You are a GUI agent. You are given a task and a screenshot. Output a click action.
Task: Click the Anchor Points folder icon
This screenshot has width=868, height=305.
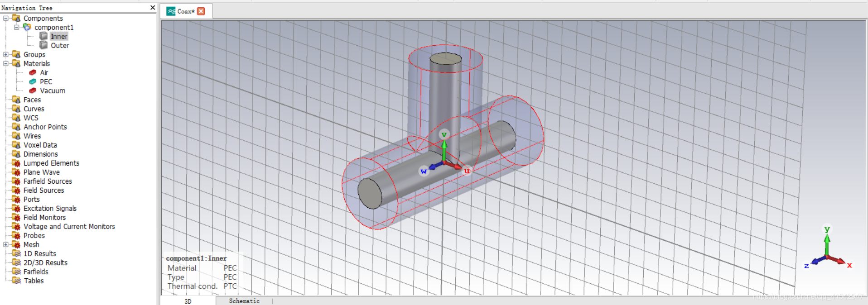coord(16,127)
